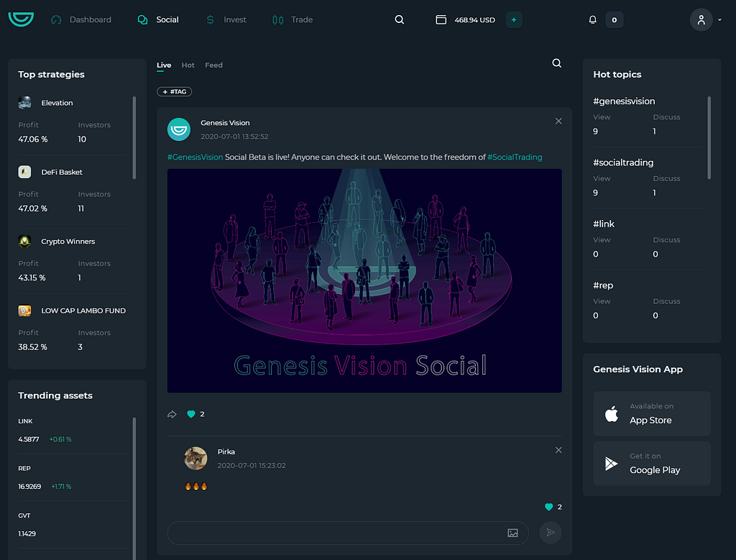Open LOW CAP LAMBO FUND icon
The height and width of the screenshot is (560, 736).
point(24,311)
